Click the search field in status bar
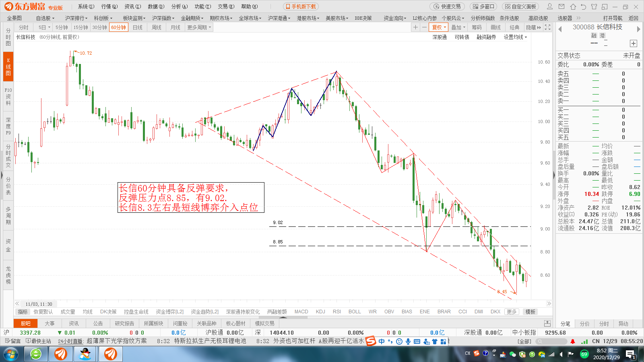The width and height of the screenshot is (644, 362). (551, 341)
